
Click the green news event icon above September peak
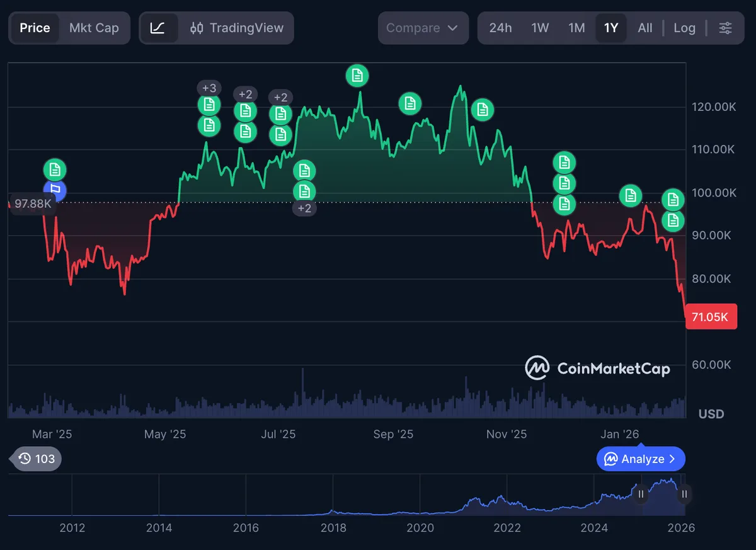357,76
